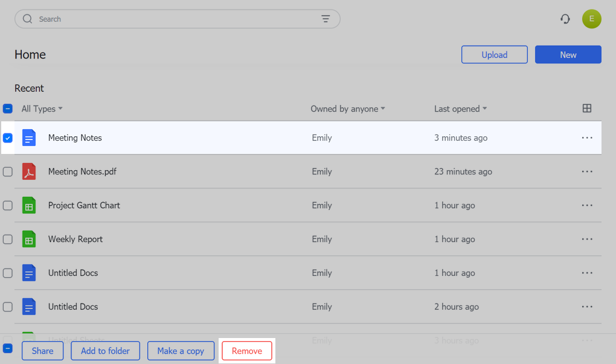Click the PDF icon for Meeting Notes.pdf
The image size is (616, 364).
(29, 171)
